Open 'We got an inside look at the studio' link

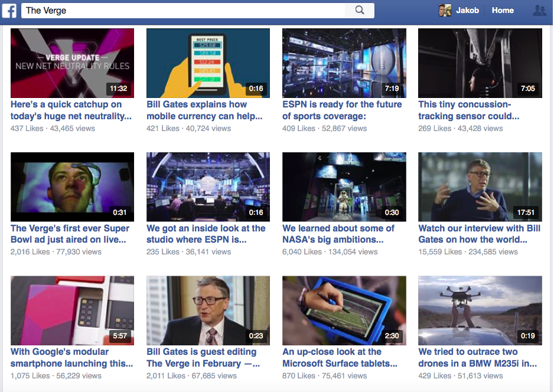pyautogui.click(x=206, y=234)
